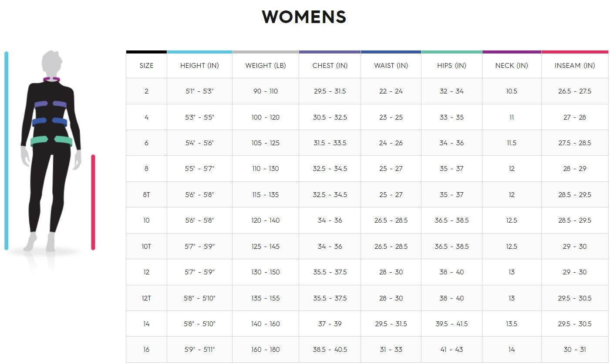Select the SIZE column header
610x364 pixels.
146,66
